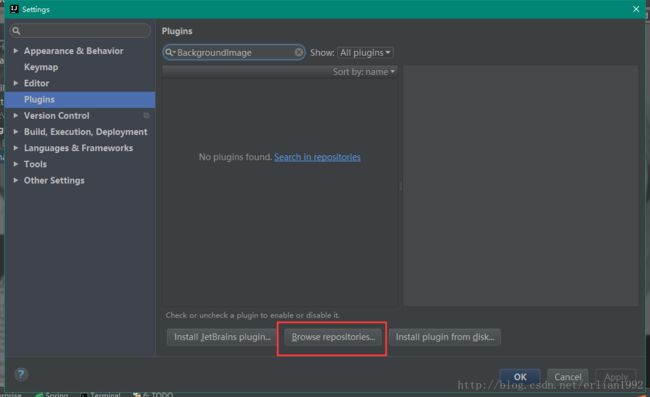Click the IntelliJ logo in title bar
The width and height of the screenshot is (650, 397).
coord(14,9)
